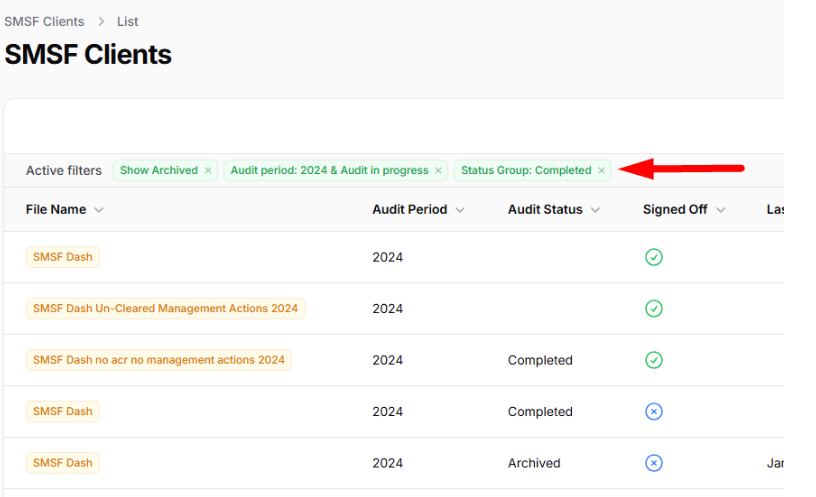Open the Audit Status column dropdown
816x497 pixels.
click(x=595, y=210)
